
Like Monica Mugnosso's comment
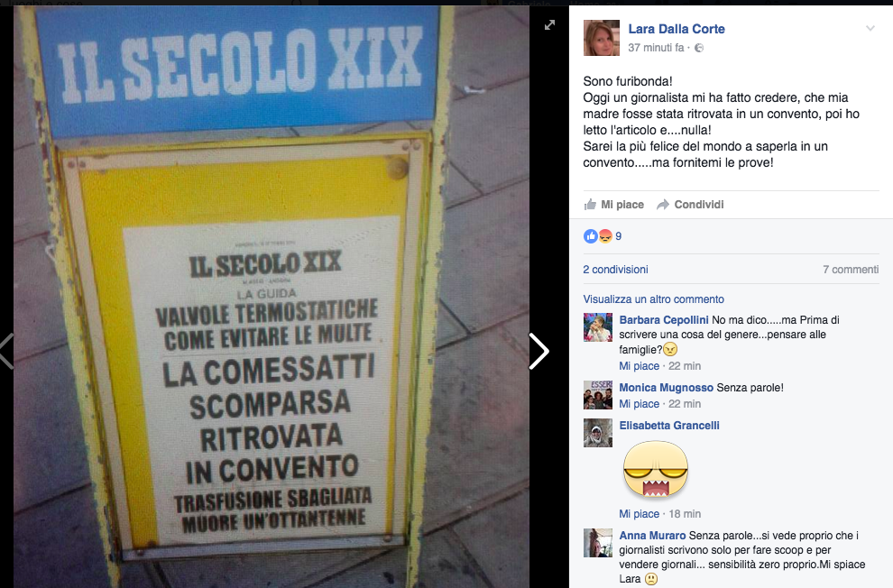click(x=639, y=404)
